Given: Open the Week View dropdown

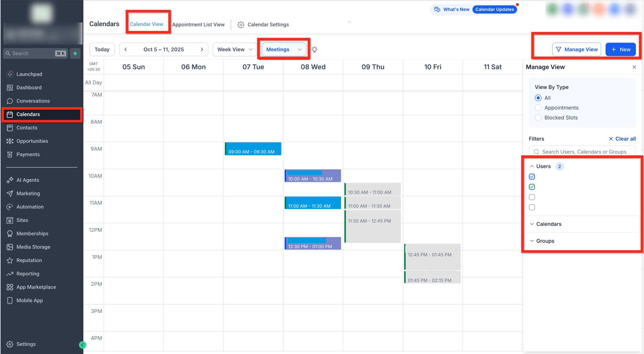Looking at the screenshot, I should pos(235,49).
